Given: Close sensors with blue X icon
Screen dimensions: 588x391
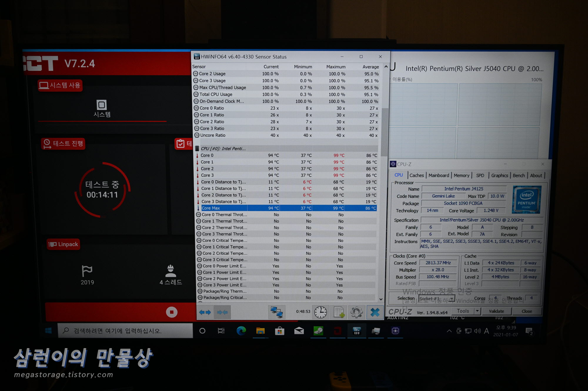Looking at the screenshot, I should [375, 312].
